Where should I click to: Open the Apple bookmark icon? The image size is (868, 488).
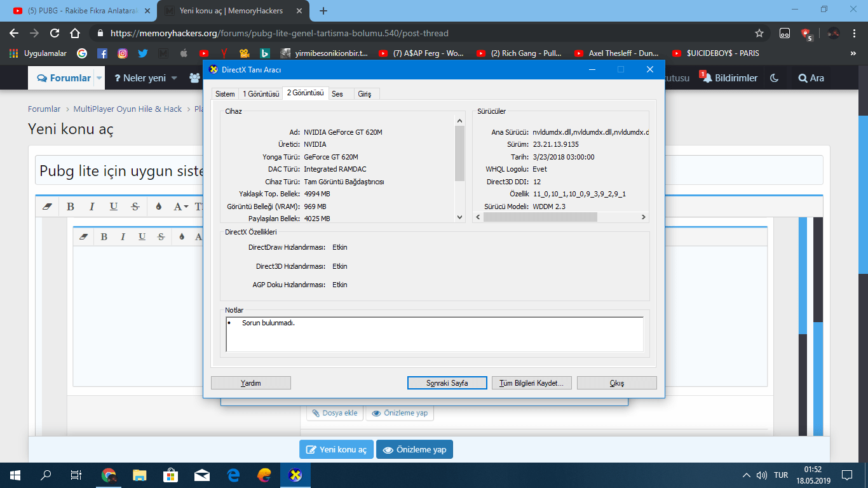pos(184,53)
